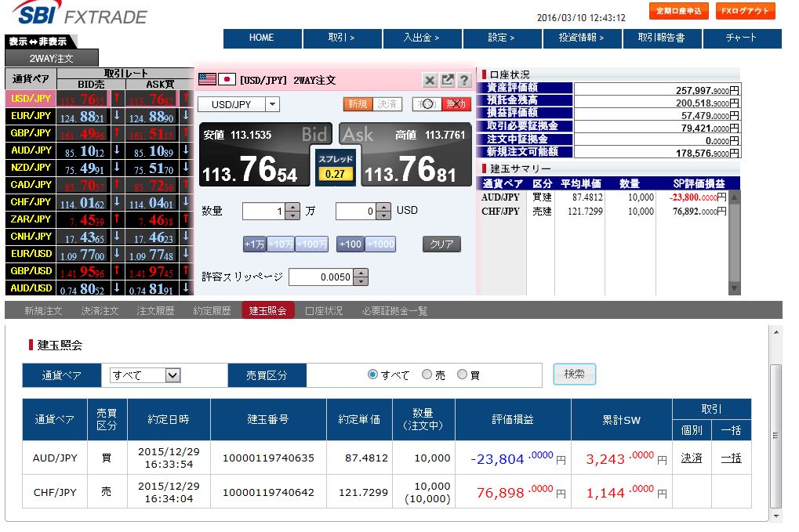Click USD/JPY BID up-arrow indicator

[x=117, y=98]
